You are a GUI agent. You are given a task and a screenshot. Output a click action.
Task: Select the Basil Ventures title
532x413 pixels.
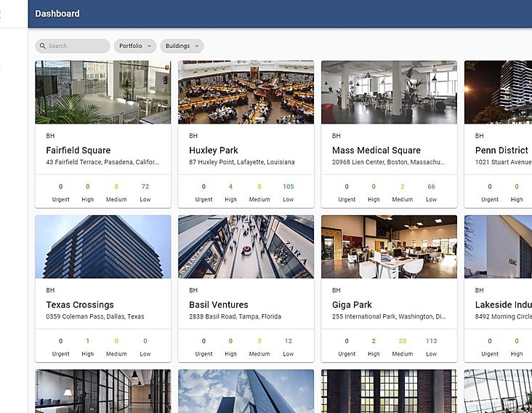pyautogui.click(x=219, y=305)
